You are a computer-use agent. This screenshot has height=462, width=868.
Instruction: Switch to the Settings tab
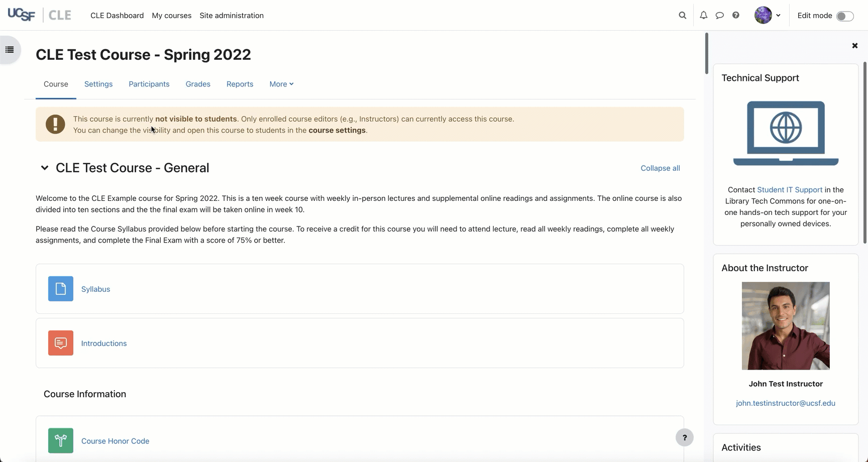(98, 84)
